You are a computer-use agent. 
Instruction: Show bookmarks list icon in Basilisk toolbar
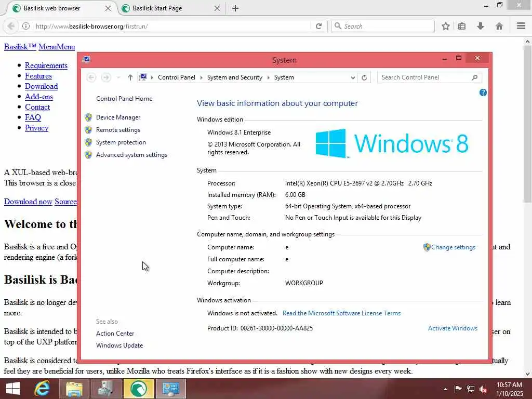[x=462, y=26]
